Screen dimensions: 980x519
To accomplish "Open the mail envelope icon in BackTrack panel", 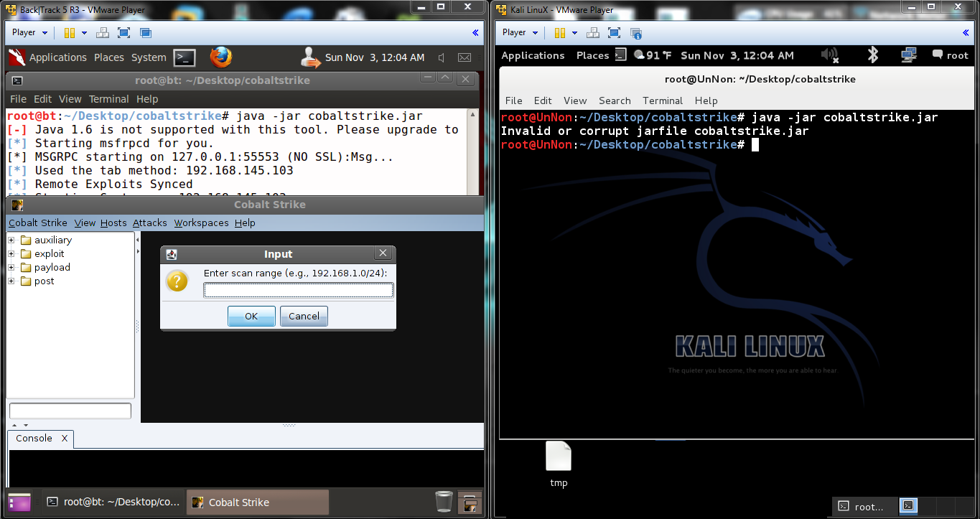I will pyautogui.click(x=465, y=57).
